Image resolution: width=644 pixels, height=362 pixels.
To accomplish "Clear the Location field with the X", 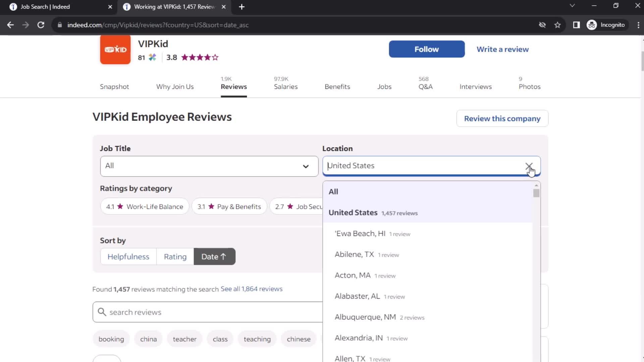I will (x=529, y=166).
